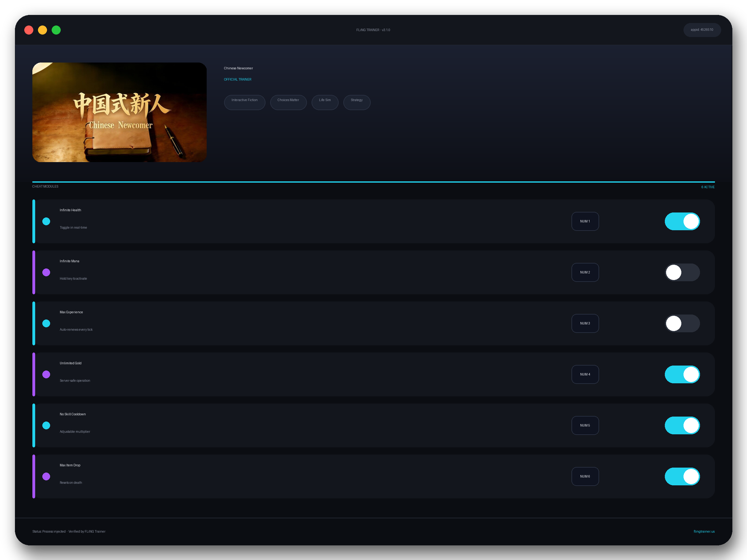Click the cyan dot beside Max Experience
The width and height of the screenshot is (747, 560).
tap(46, 323)
